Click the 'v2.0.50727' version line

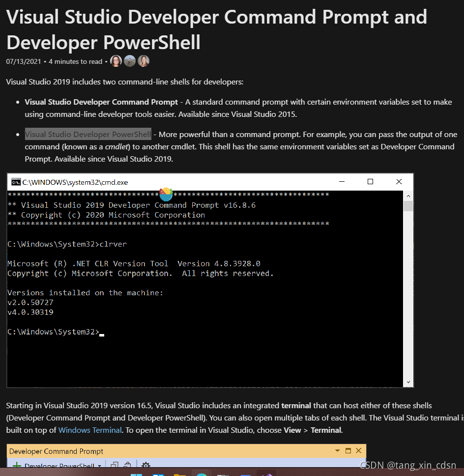30,303
